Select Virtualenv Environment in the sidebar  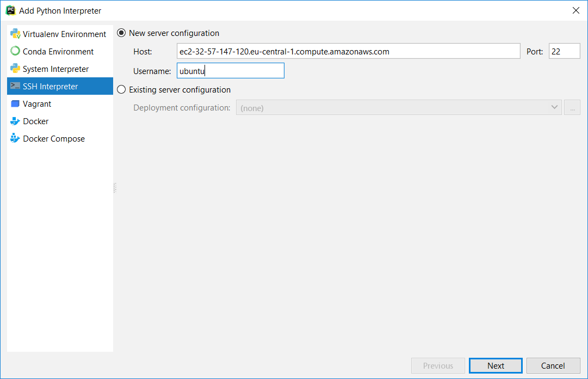(60, 34)
